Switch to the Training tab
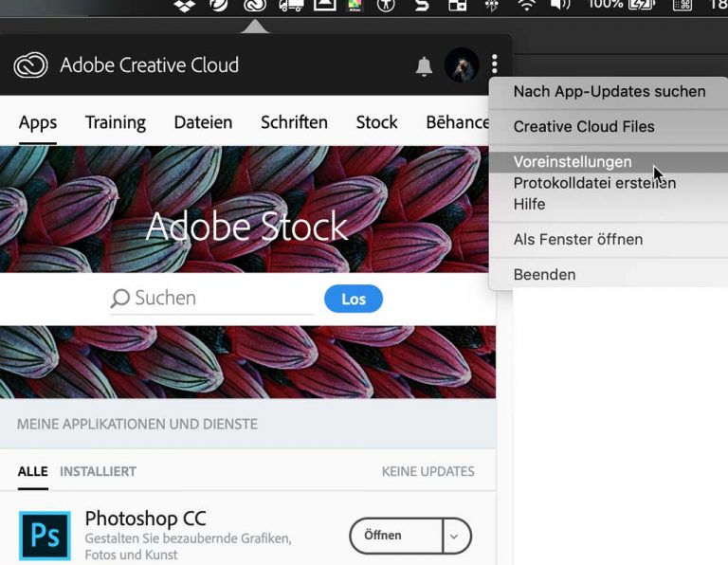The image size is (728, 565). [x=115, y=122]
